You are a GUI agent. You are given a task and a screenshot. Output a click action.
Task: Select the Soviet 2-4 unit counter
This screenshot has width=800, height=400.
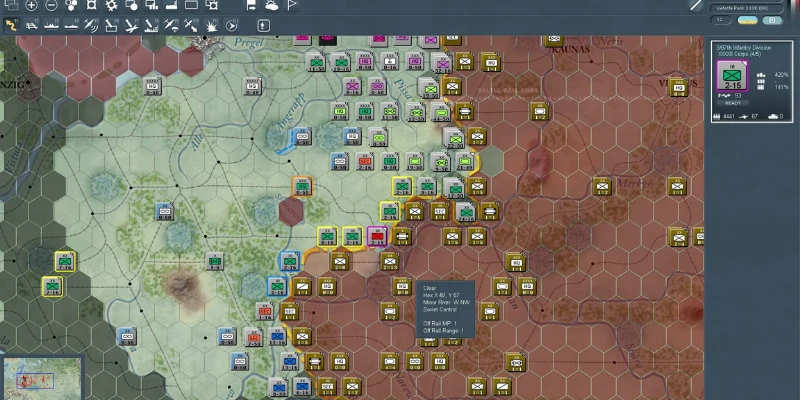(678, 237)
